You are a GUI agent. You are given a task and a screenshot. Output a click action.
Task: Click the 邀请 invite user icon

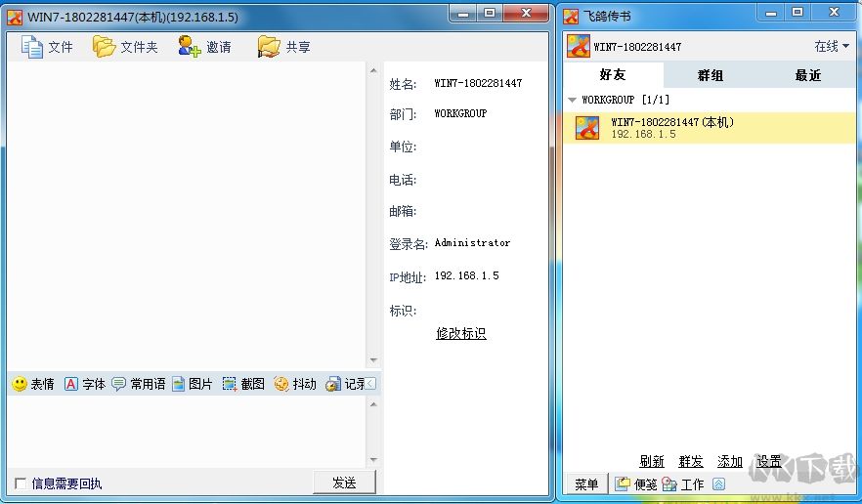click(x=190, y=47)
